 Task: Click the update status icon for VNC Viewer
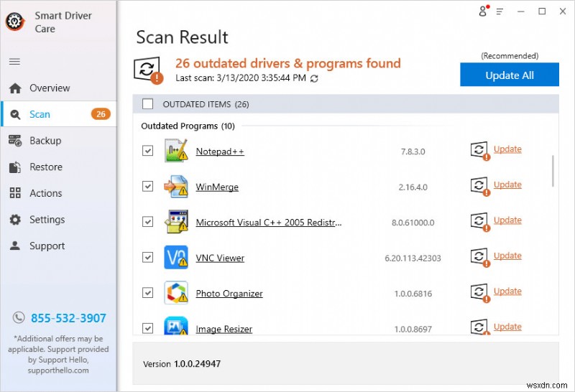(x=480, y=257)
